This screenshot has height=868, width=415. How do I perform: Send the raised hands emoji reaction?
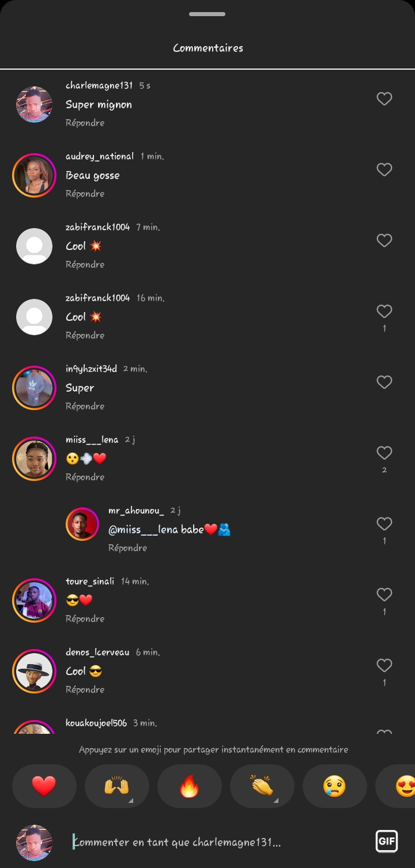[x=116, y=786]
